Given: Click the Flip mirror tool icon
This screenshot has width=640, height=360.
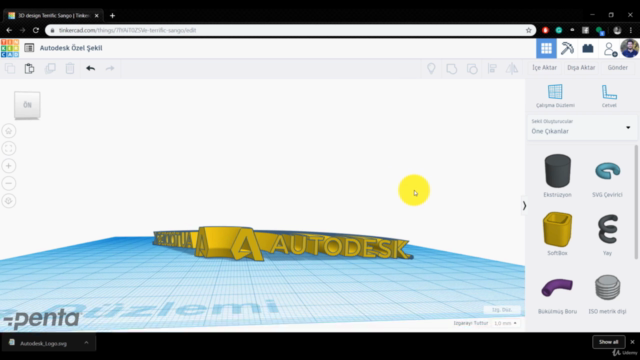Looking at the screenshot, I should point(512,69).
